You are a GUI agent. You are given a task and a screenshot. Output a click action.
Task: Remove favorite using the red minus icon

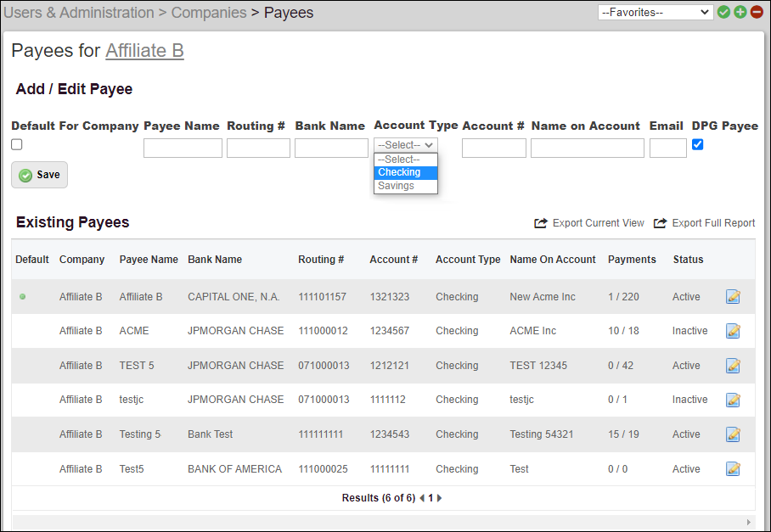(x=755, y=12)
